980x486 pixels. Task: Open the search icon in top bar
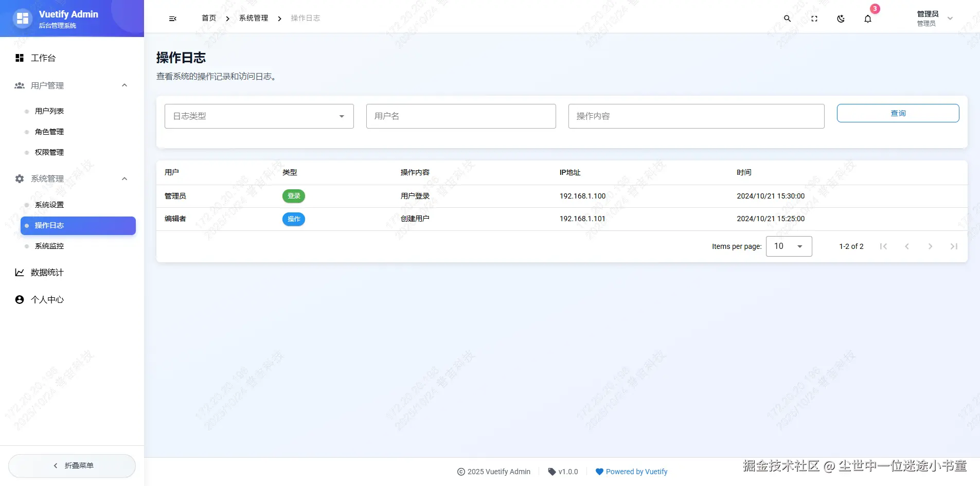click(x=788, y=18)
